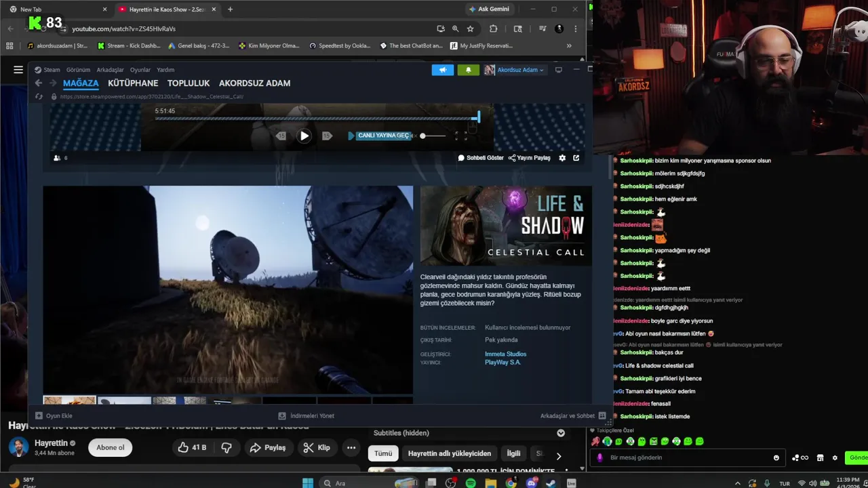Viewport: 868px width, 488px height.
Task: Open Hayrettin channel avatar
Action: [x=18, y=447]
